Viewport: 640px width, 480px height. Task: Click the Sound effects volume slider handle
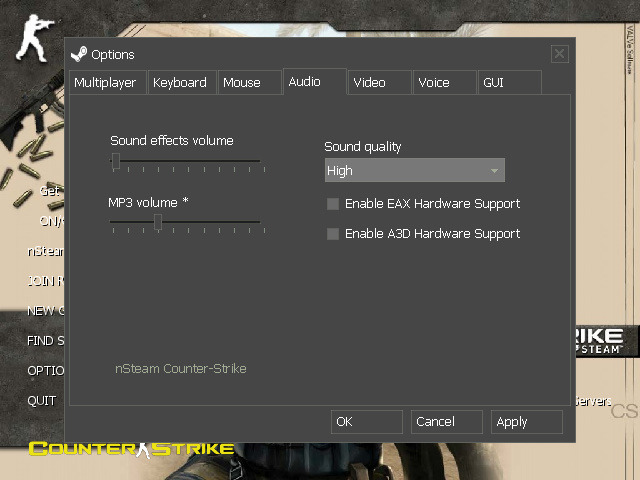116,160
